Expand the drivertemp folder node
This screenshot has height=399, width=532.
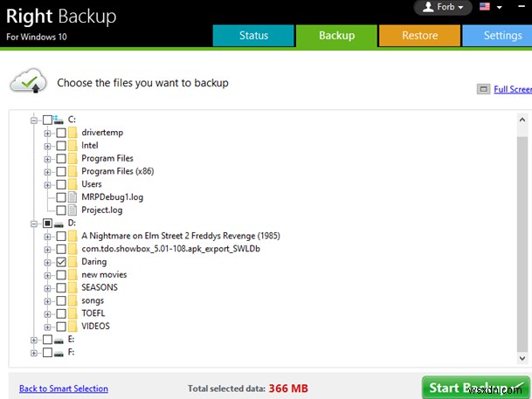pos(48,133)
